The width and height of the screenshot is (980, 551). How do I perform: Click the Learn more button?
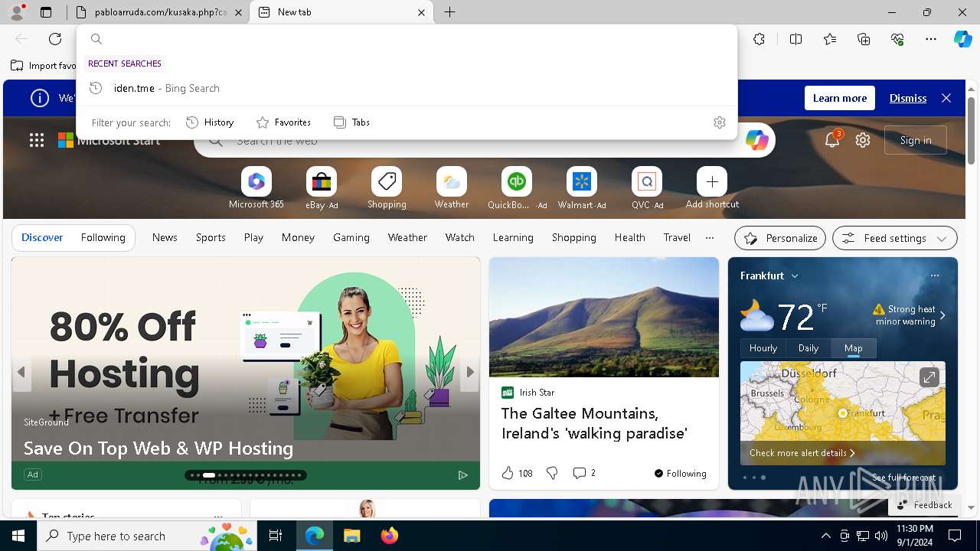point(840,98)
